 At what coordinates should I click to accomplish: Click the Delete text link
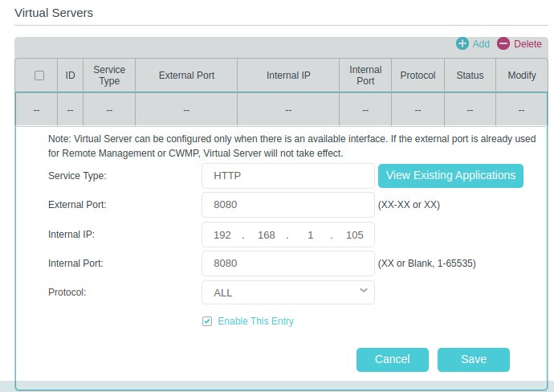(528, 44)
